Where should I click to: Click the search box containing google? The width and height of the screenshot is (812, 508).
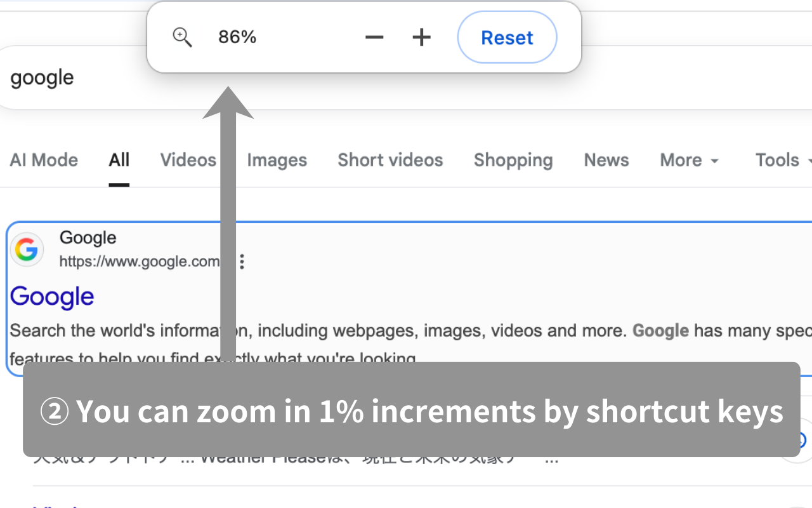(406, 77)
